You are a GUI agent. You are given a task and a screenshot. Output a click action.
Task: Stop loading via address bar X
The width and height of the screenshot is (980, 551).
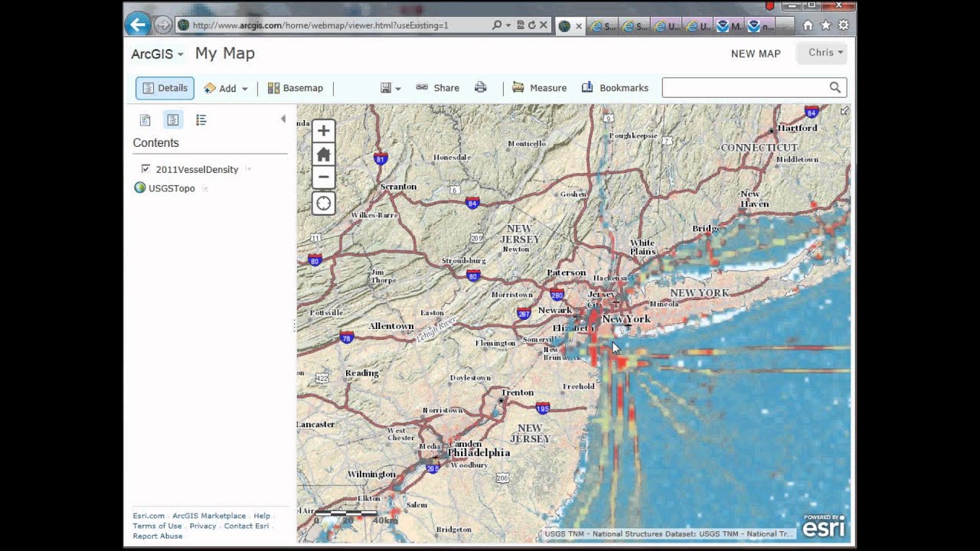pos(543,25)
